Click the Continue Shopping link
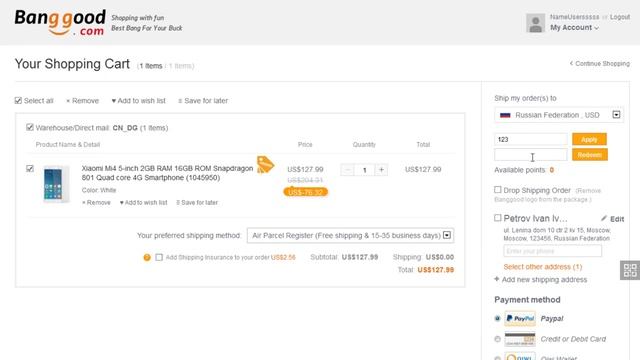The image size is (640, 360). click(600, 64)
